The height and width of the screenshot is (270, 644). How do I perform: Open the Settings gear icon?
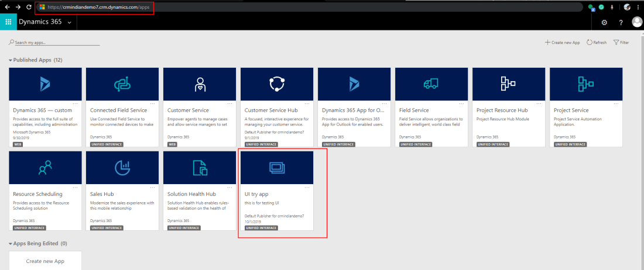coord(604,22)
